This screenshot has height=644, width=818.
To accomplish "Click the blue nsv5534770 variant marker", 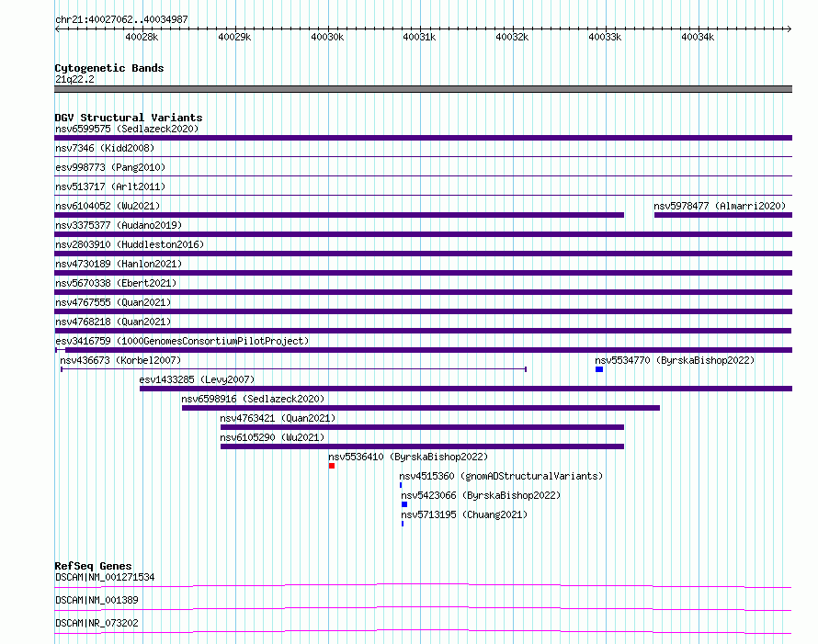I will [599, 369].
